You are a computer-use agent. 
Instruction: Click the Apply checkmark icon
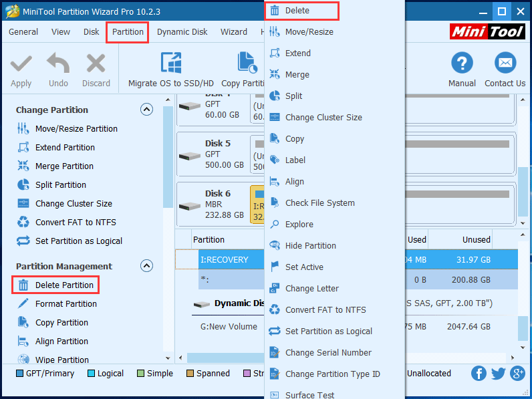(x=21, y=63)
